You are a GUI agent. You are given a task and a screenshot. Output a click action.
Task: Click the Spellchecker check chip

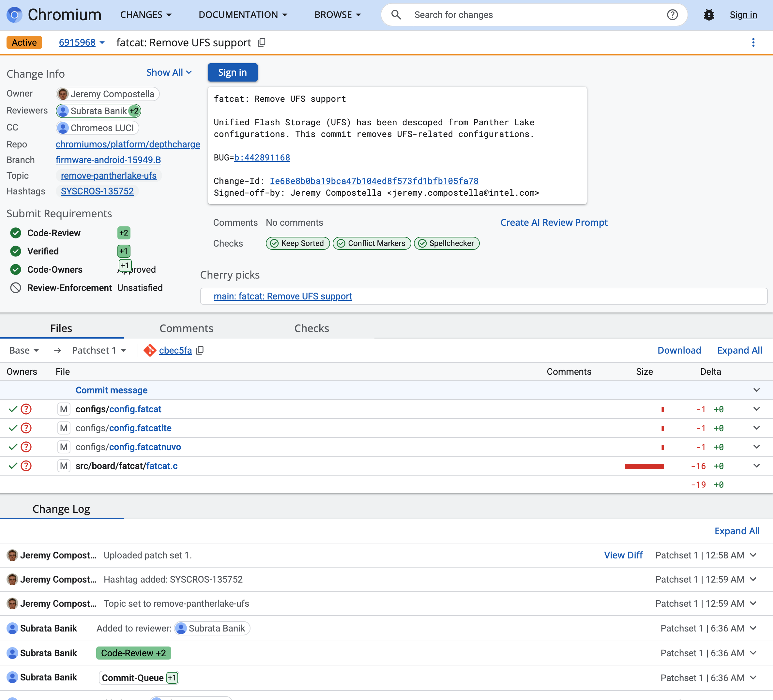click(x=446, y=243)
